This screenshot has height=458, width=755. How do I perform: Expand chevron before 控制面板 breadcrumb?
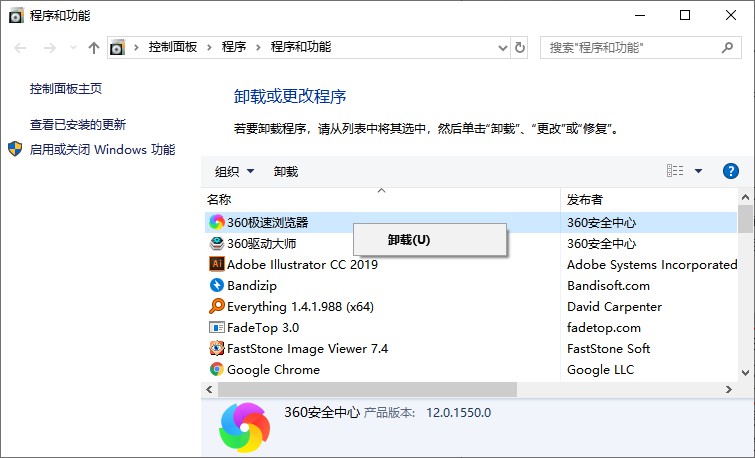tap(136, 47)
